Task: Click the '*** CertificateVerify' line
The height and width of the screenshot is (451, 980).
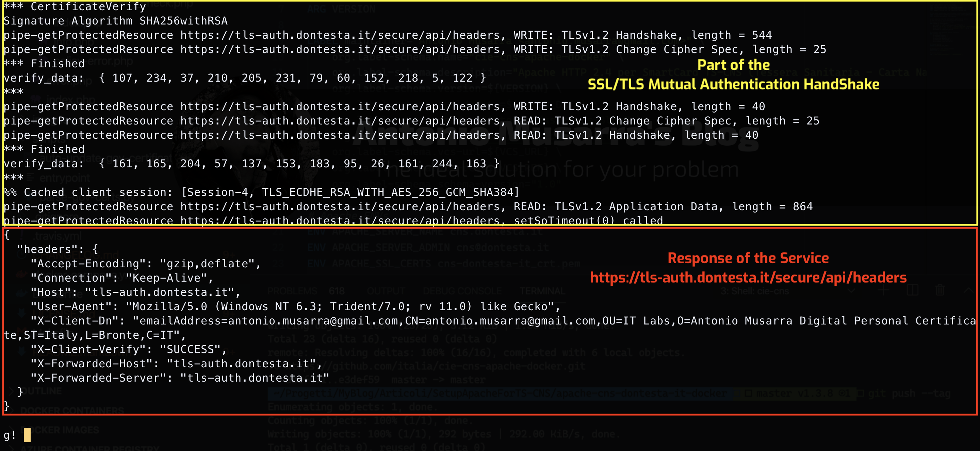Action: click(75, 6)
